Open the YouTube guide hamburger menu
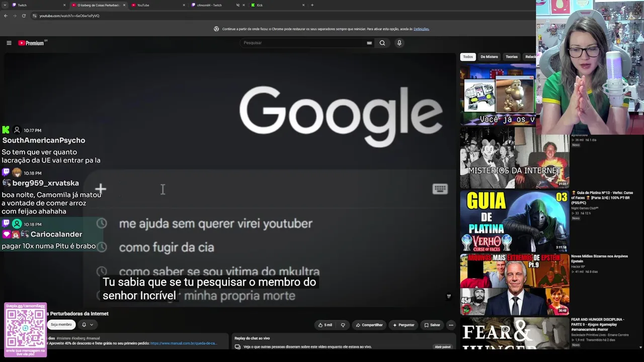This screenshot has width=644, height=362. click(x=9, y=43)
